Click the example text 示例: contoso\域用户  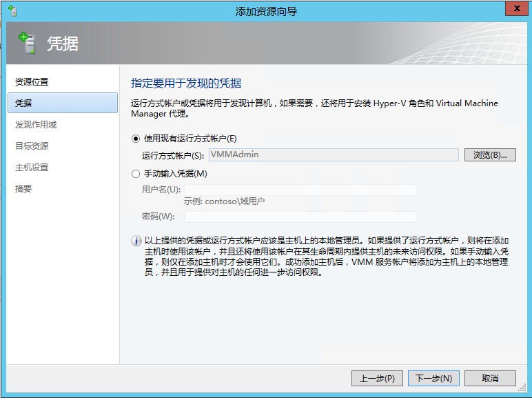[224, 201]
